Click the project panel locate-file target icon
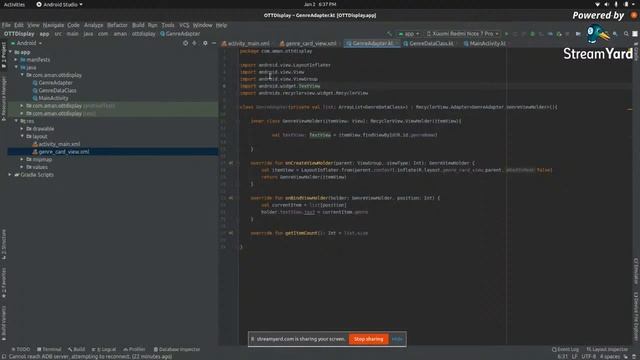Image resolution: width=640 pixels, height=360 pixels. (186, 43)
